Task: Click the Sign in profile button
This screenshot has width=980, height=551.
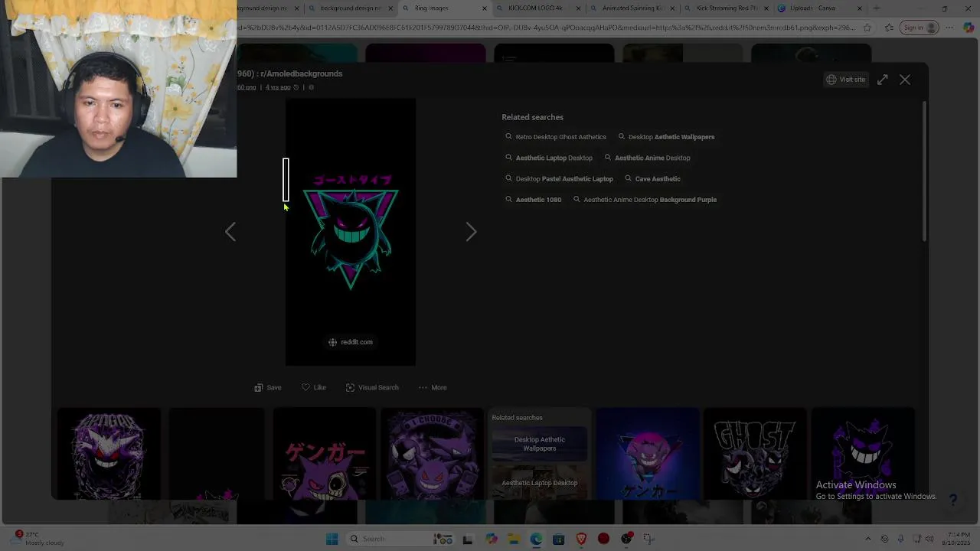Action: [x=919, y=28]
